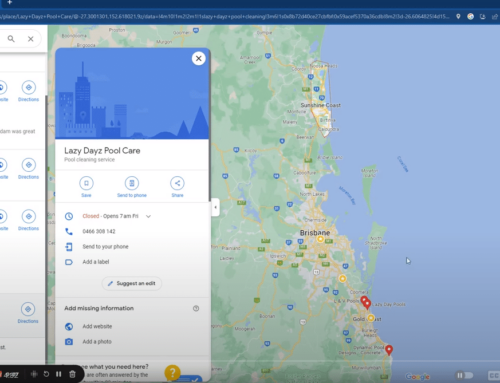Open a new browser tab
The image size is (500, 383).
[x=9, y=2]
